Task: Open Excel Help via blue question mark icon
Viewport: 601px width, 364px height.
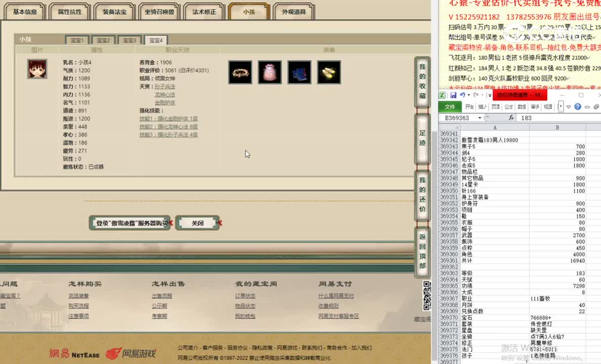Action: coord(578,106)
